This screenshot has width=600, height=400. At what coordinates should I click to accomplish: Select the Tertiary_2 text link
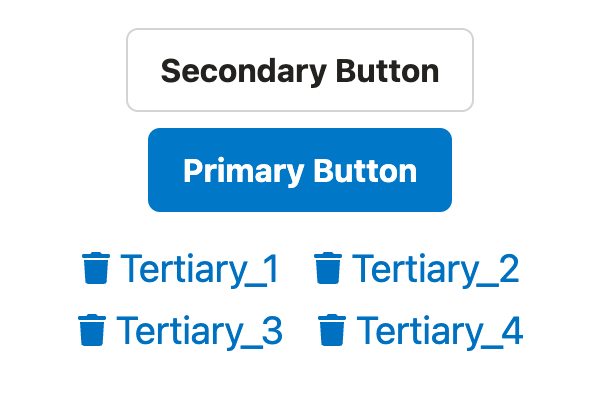pyautogui.click(x=435, y=269)
